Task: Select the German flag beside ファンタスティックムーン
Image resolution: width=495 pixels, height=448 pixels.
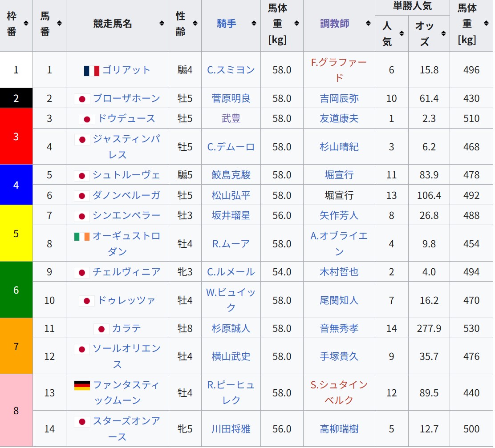Action: 82,385
